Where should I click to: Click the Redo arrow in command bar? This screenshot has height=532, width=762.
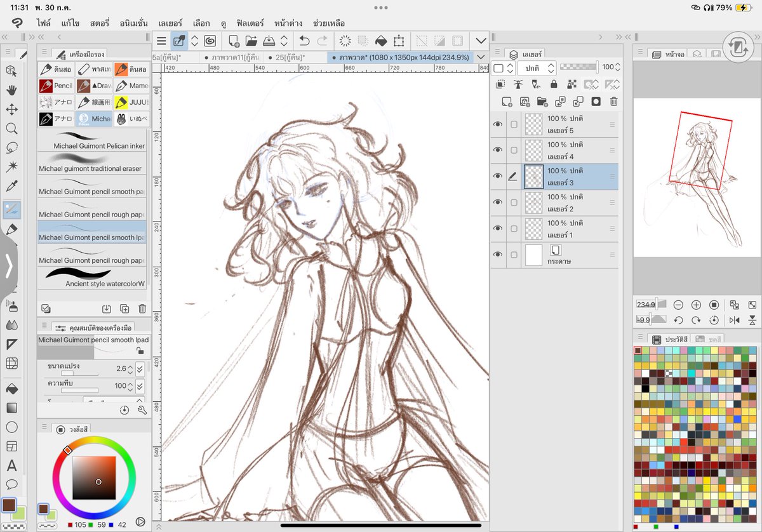click(322, 41)
